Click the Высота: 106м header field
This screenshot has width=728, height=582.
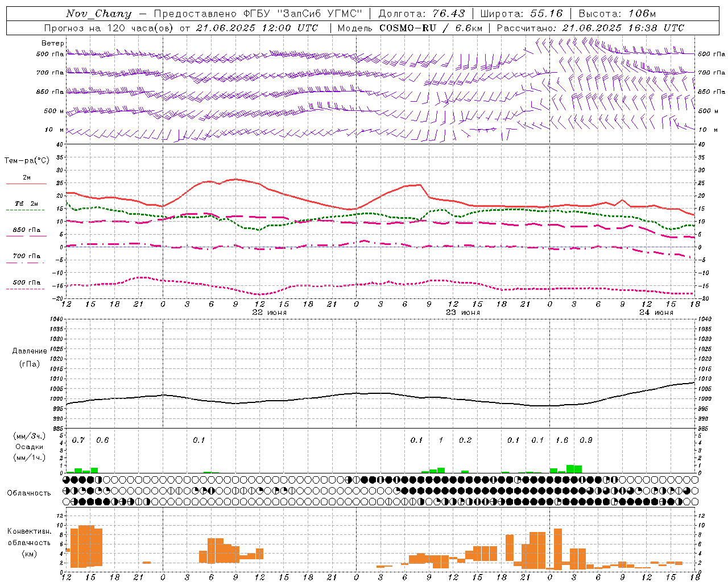click(617, 14)
